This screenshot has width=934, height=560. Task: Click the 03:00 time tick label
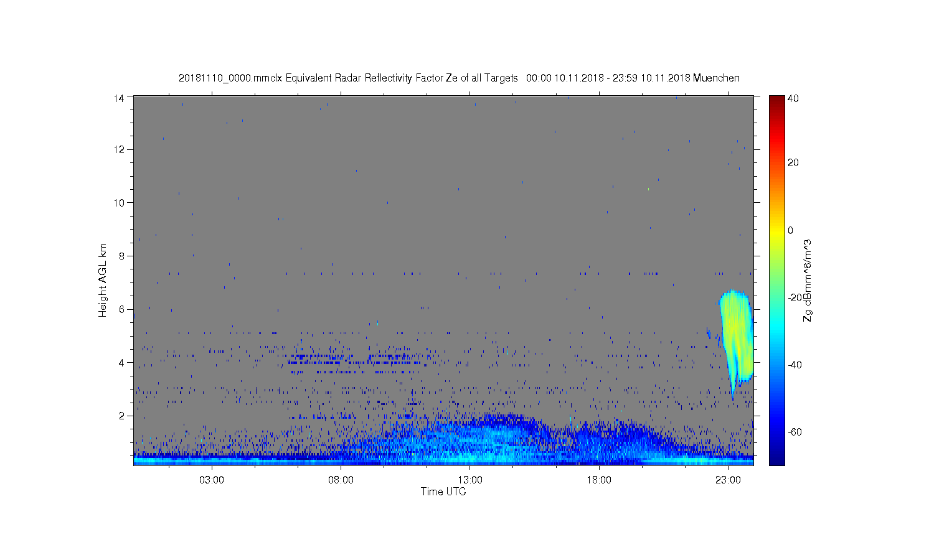[212, 480]
